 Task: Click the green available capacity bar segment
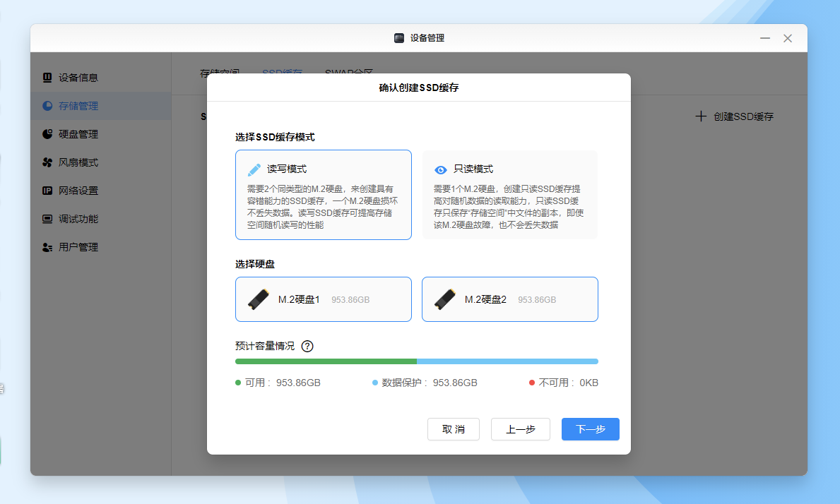326,361
